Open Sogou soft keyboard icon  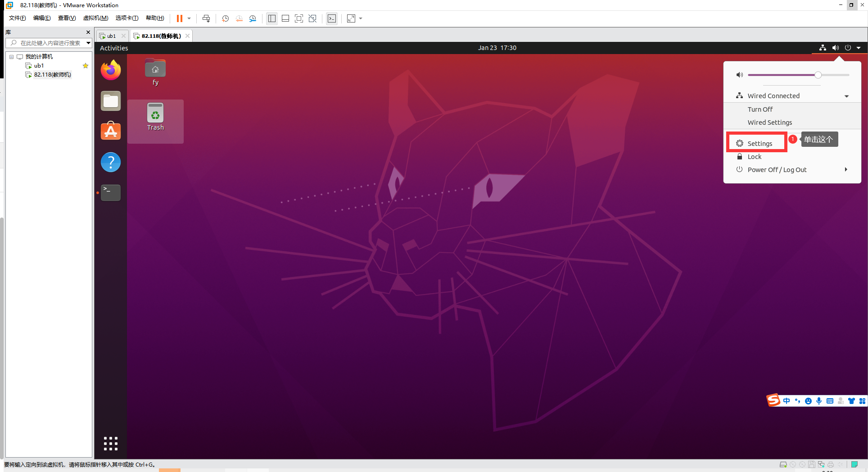click(830, 401)
